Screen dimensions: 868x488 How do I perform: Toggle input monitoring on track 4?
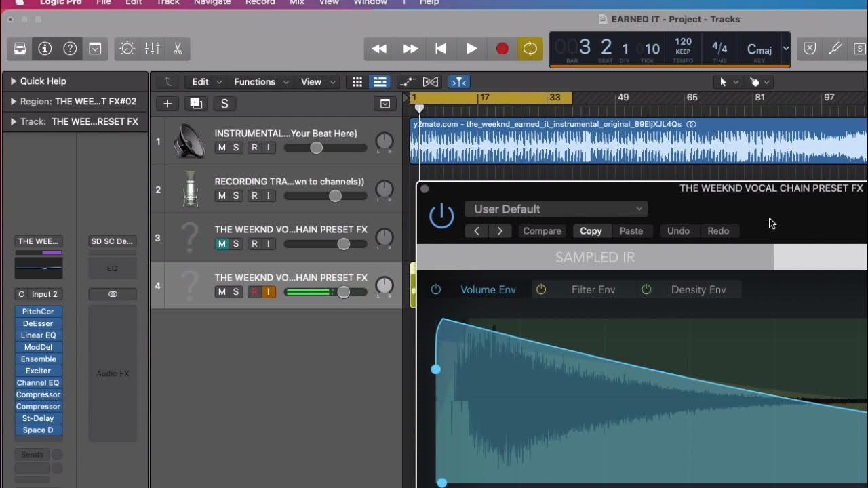[269, 292]
